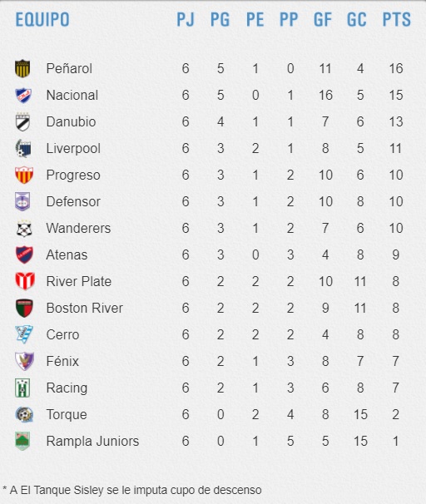426x504 pixels.
Task: Click the El Tanque Sisley footnote text
Action: (131, 490)
